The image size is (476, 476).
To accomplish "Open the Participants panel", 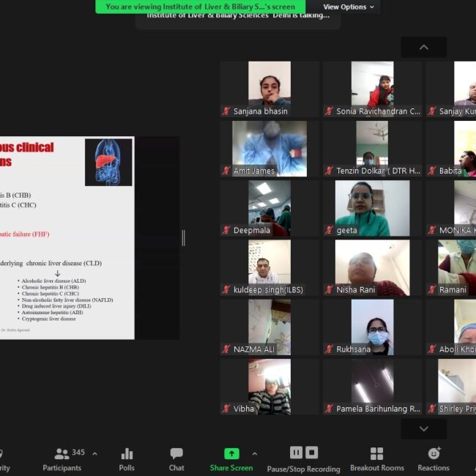I will point(62,458).
